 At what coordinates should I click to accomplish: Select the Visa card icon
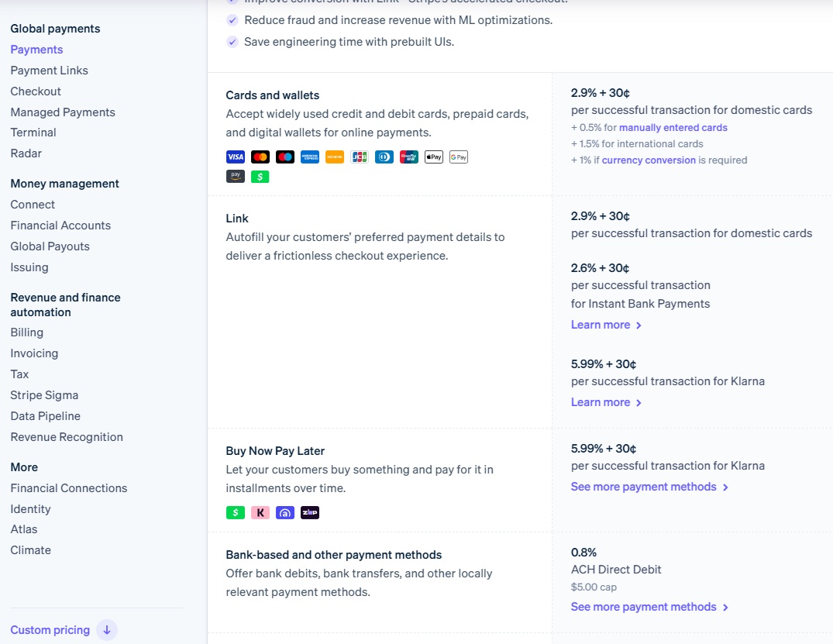coord(236,157)
